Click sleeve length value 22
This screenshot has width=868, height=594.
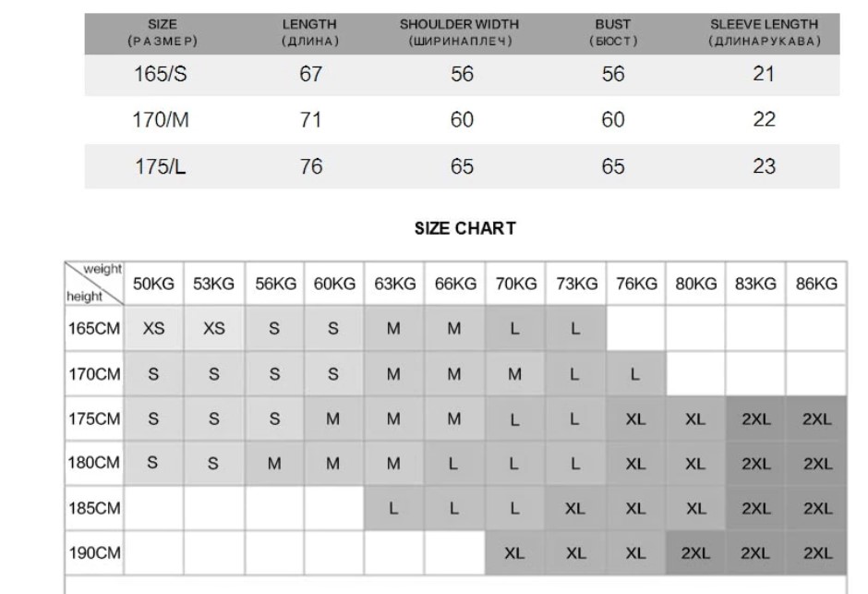point(764,120)
